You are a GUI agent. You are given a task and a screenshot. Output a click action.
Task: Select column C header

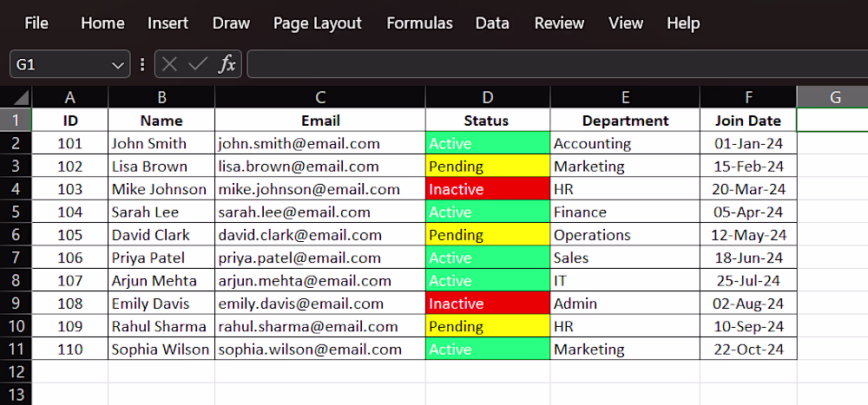coord(320,97)
